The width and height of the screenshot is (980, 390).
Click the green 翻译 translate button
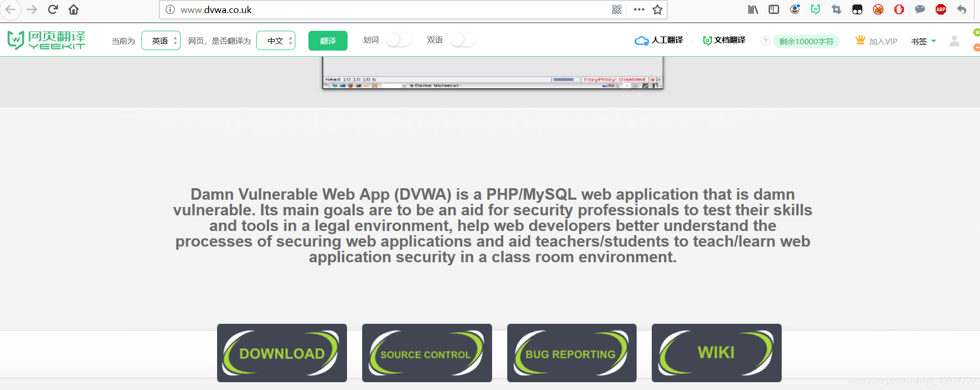(x=328, y=41)
